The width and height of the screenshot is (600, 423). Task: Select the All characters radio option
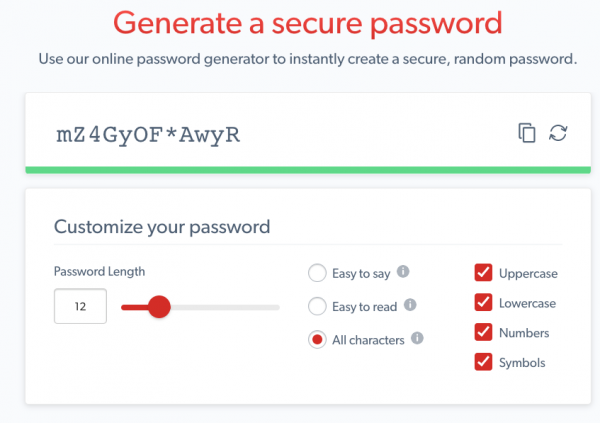click(x=317, y=340)
